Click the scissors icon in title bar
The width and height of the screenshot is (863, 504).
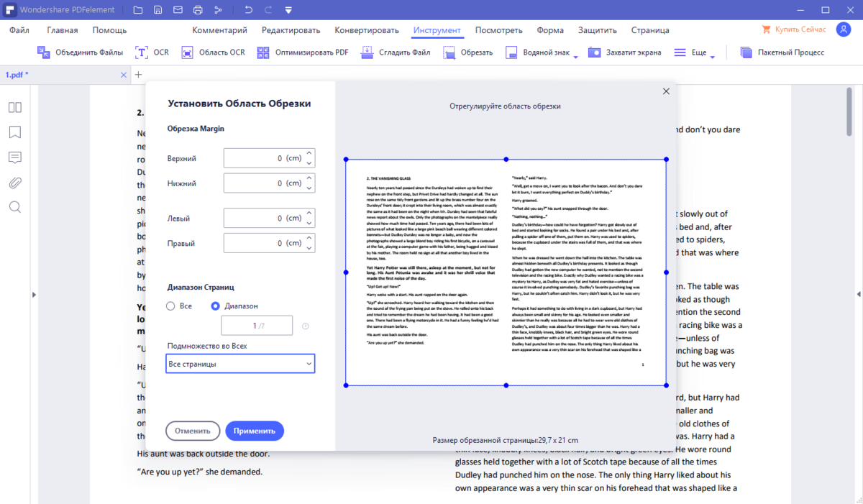(218, 10)
